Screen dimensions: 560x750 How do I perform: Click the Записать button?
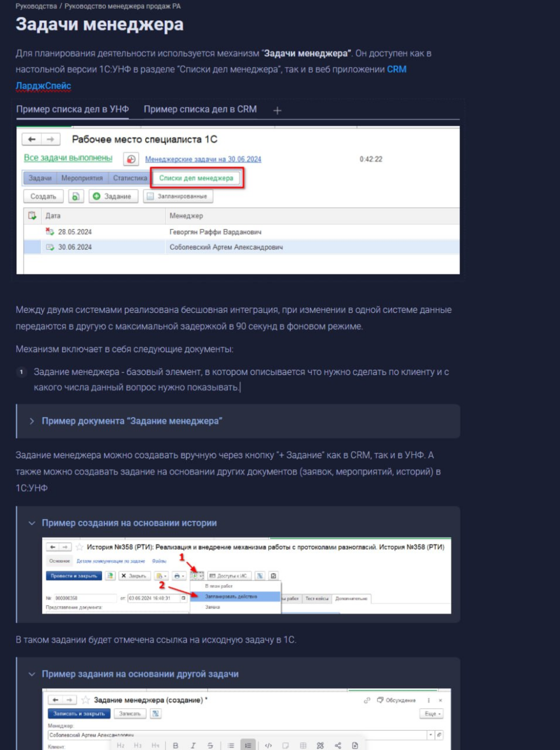[x=130, y=714]
